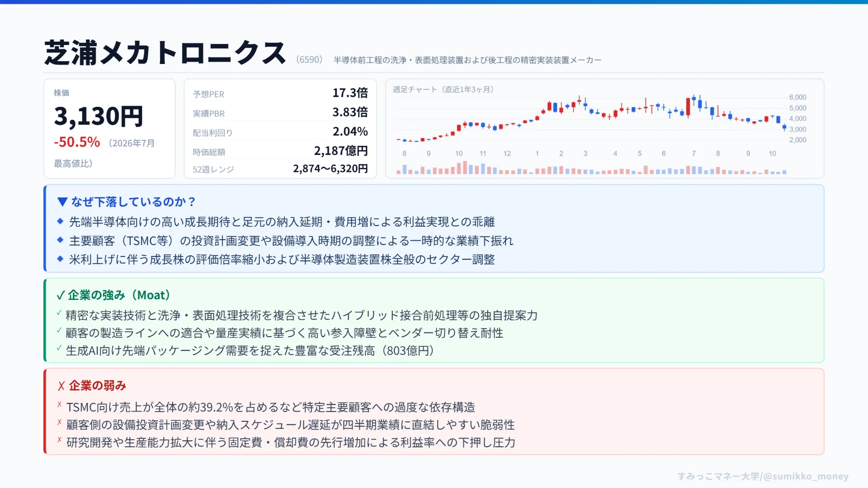Screen dimensions: 868x488
Task: Click the 実績PBR value 3.83倍
Action: [x=350, y=112]
